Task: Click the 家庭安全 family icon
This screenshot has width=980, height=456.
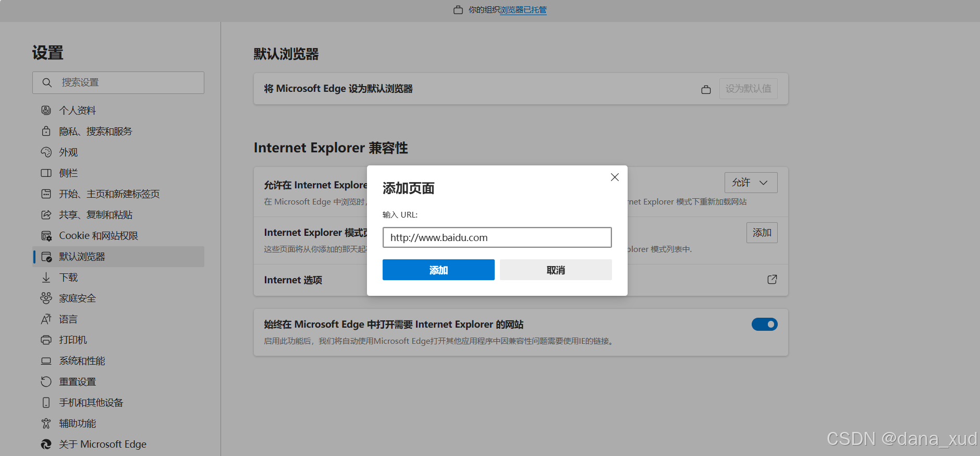Action: [x=46, y=298]
